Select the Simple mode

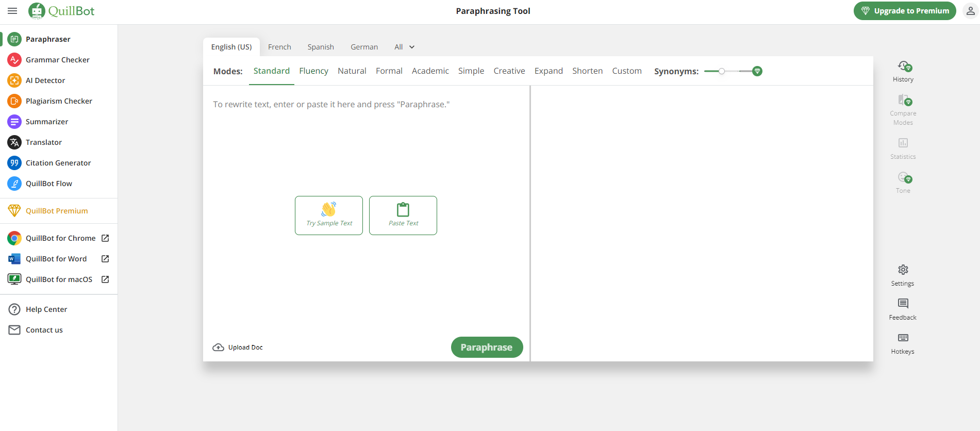pyautogui.click(x=471, y=71)
